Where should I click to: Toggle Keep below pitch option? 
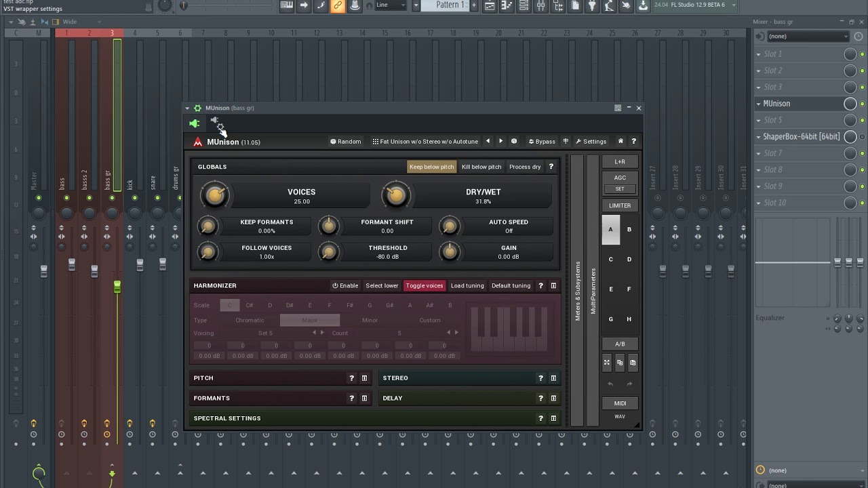click(431, 167)
